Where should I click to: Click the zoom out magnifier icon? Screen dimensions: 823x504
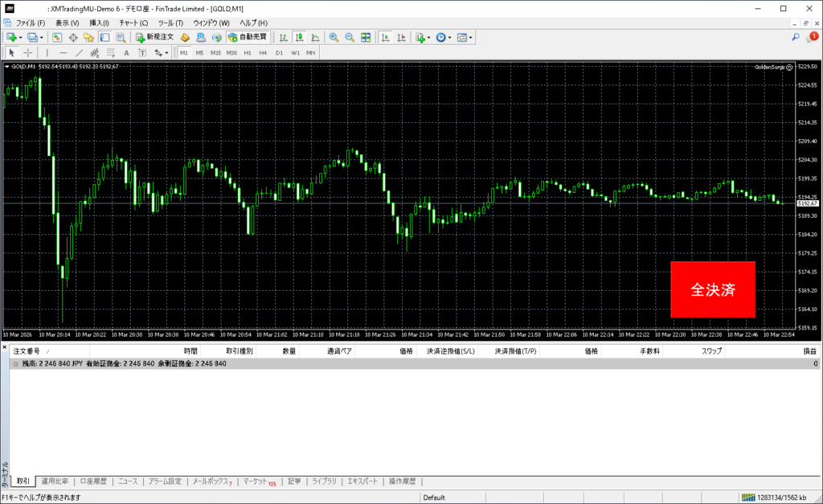350,37
